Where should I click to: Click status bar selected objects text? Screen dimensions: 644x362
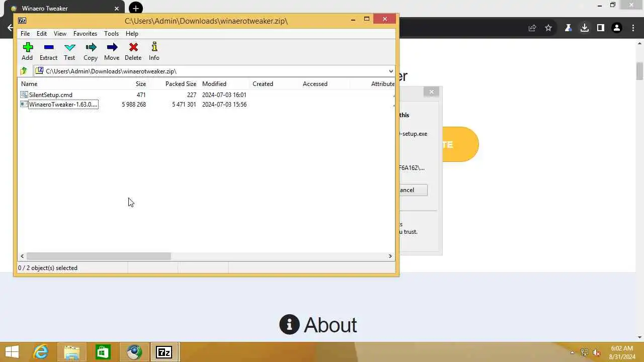[x=48, y=268]
